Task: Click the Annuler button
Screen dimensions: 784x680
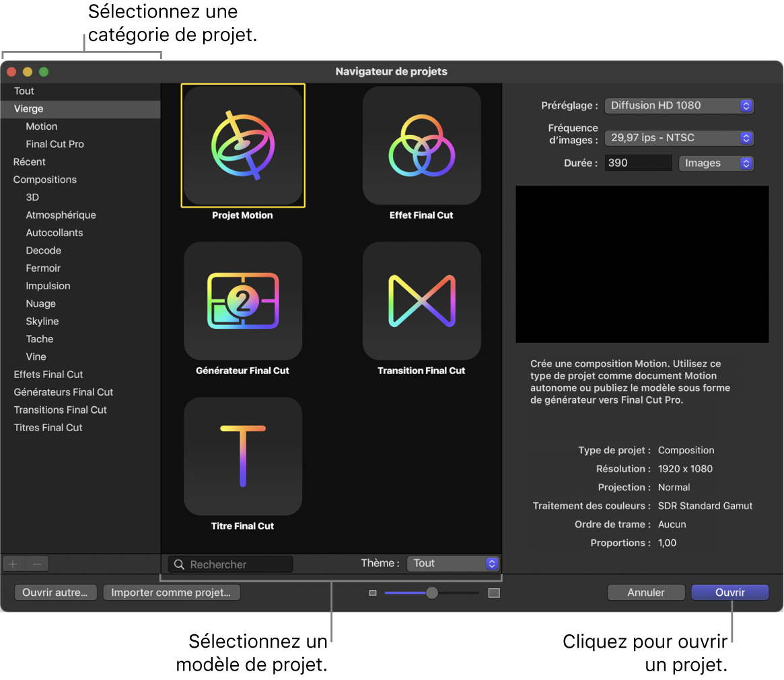Action: 646,592
